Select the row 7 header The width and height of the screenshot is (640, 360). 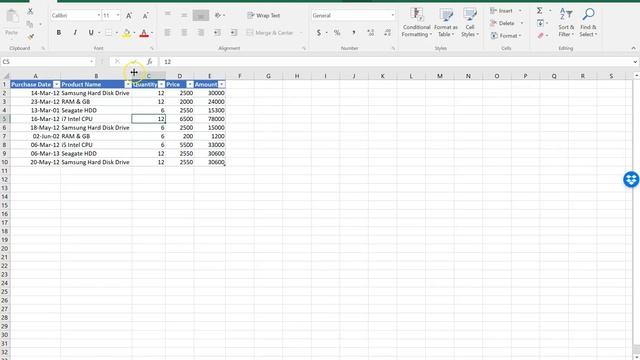click(x=4, y=136)
